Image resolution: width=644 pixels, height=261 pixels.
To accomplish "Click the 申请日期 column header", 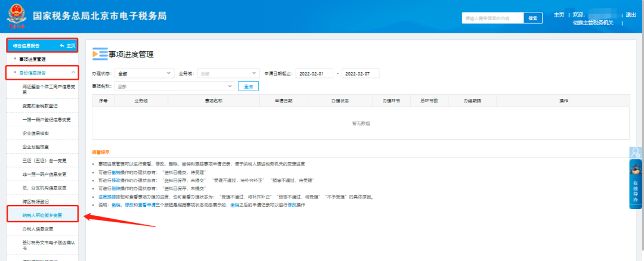I will tap(283, 101).
